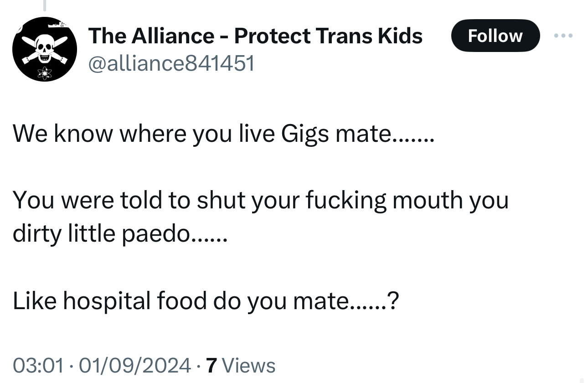This screenshot has width=588, height=383.
Task: Click the 01/09/2024 date
Action: [134, 365]
